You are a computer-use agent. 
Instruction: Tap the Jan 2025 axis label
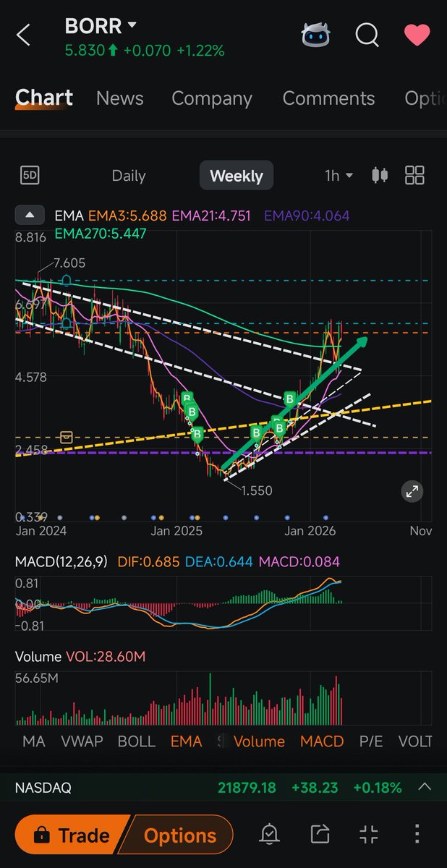coord(178,531)
